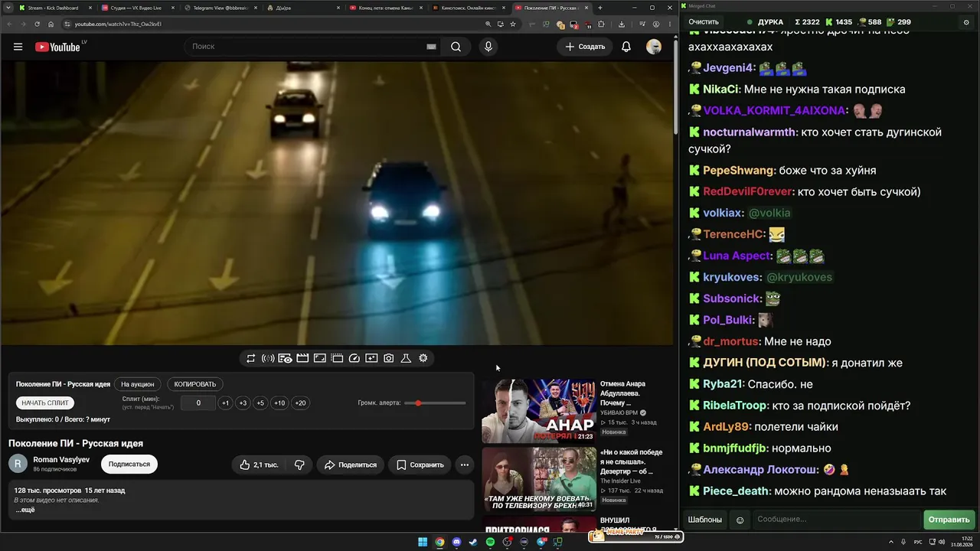Start voice search with the microphone icon
The width and height of the screenshot is (980, 551).
[488, 47]
